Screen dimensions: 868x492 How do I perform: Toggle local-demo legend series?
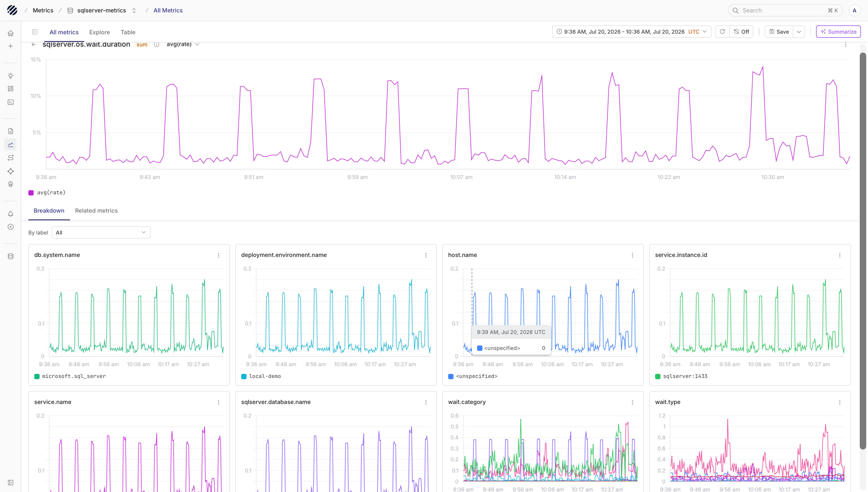(261, 377)
